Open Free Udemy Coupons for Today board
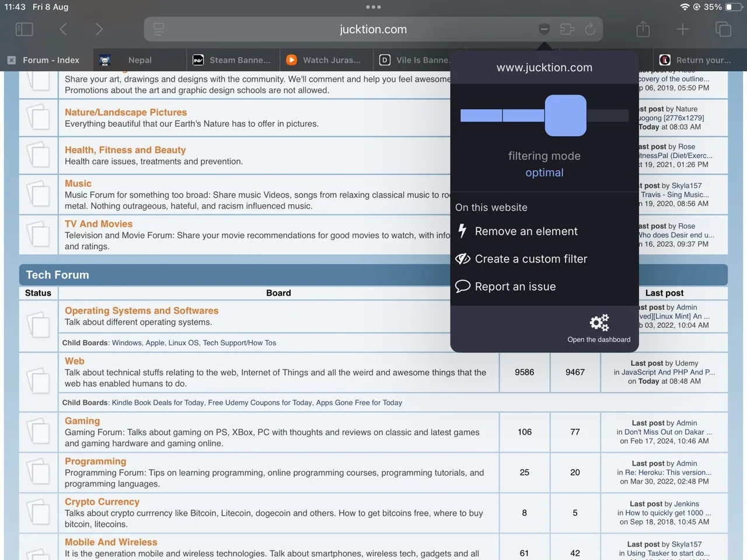Viewport: 747px width, 560px height. pyautogui.click(x=260, y=402)
